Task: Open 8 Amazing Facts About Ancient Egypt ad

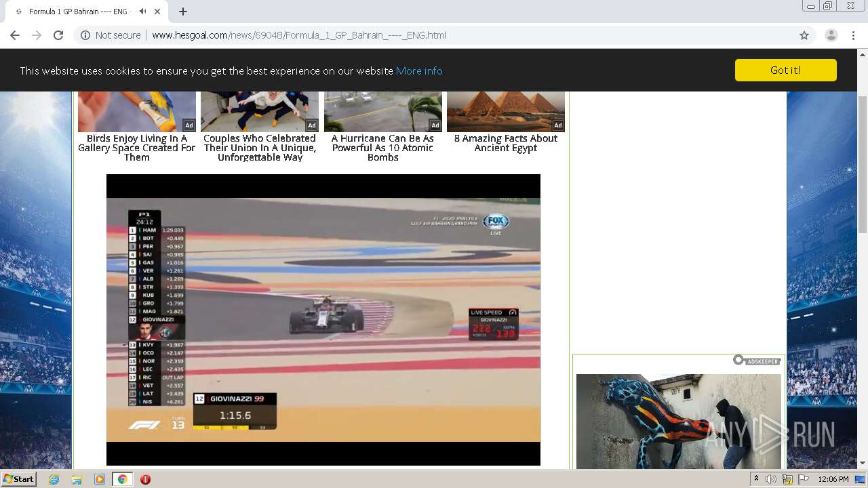Action: [506, 143]
